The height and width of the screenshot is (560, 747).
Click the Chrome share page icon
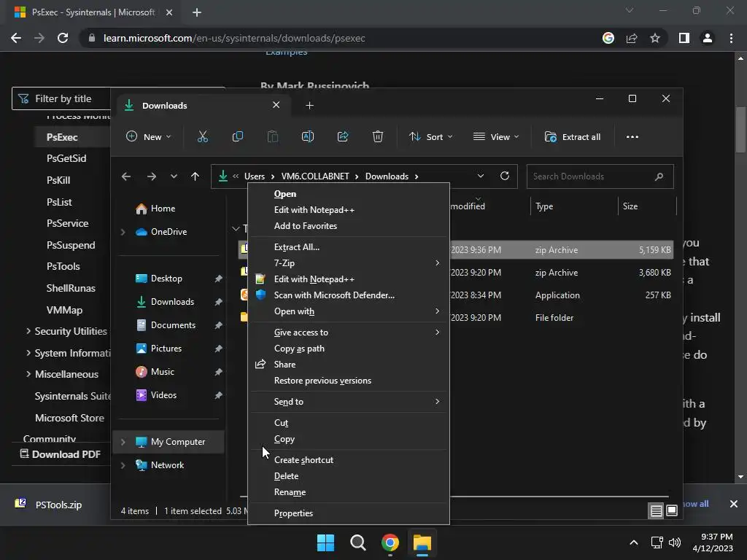tap(632, 38)
